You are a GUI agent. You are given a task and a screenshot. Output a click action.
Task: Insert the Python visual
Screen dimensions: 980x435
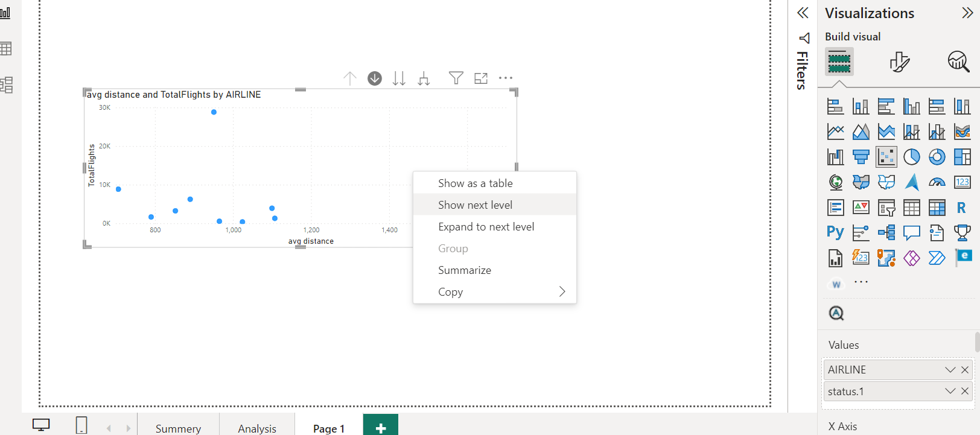click(x=835, y=233)
